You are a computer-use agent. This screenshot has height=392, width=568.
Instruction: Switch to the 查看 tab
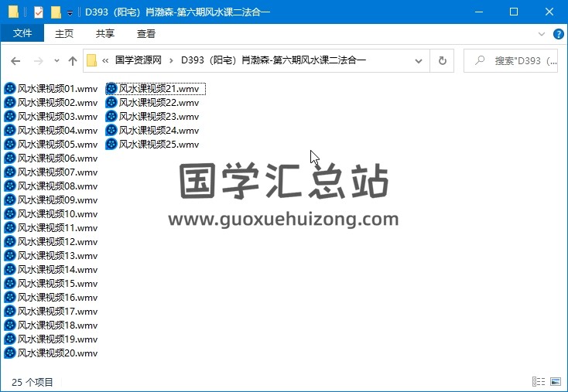[x=146, y=33]
